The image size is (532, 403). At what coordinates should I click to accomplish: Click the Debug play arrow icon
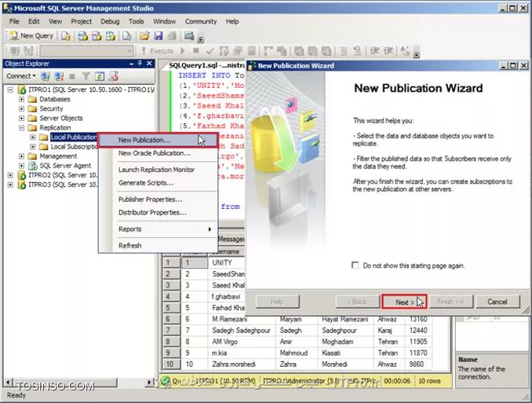click(183, 51)
